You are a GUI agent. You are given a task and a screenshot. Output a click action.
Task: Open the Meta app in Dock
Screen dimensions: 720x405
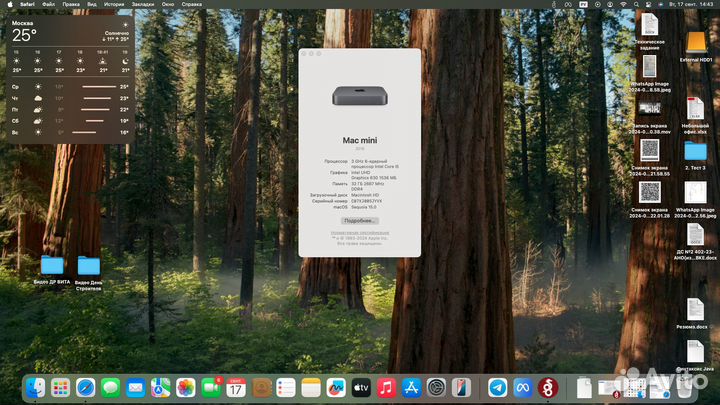tap(523, 388)
